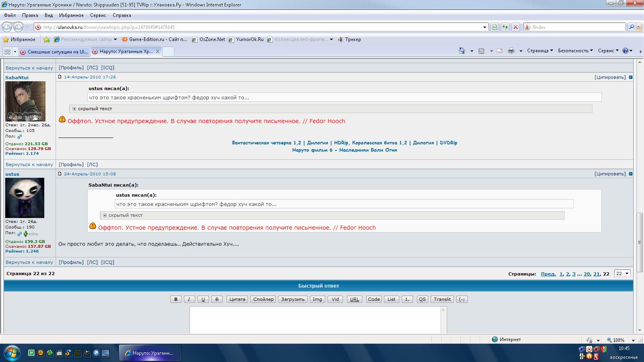Screen dimensions: 644x362
Task: Click the post icon beside 24-Апрель-2010 15:08
Action: click(x=60, y=174)
